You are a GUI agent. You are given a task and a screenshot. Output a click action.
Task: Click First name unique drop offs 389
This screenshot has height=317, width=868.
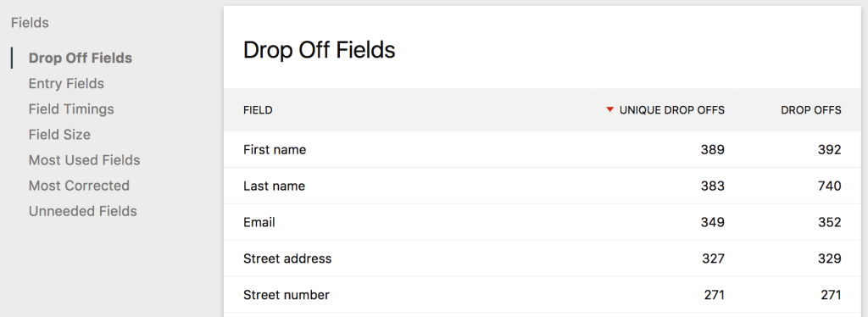coord(712,149)
